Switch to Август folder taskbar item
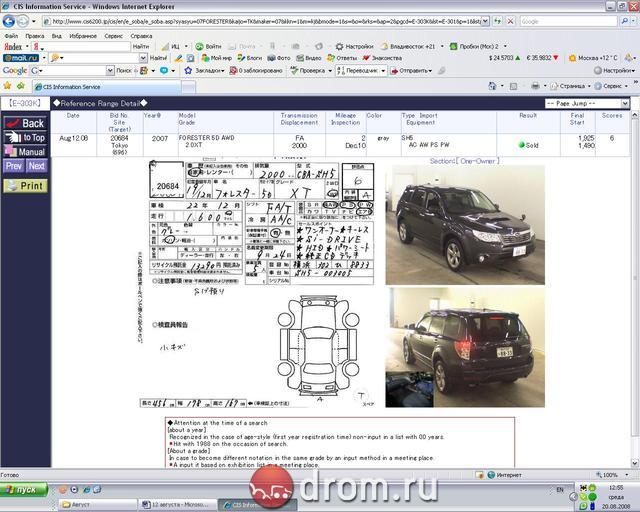This screenshot has width=640, height=512. (x=97, y=505)
